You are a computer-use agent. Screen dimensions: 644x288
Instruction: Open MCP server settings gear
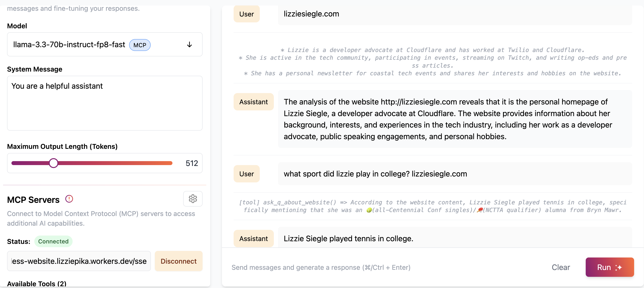tap(192, 199)
